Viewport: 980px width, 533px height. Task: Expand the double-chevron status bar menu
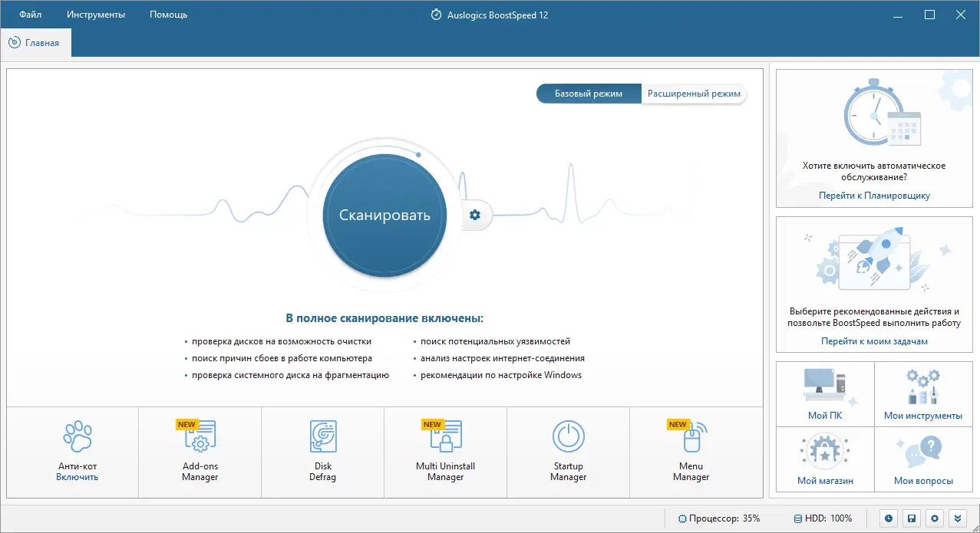click(957, 518)
